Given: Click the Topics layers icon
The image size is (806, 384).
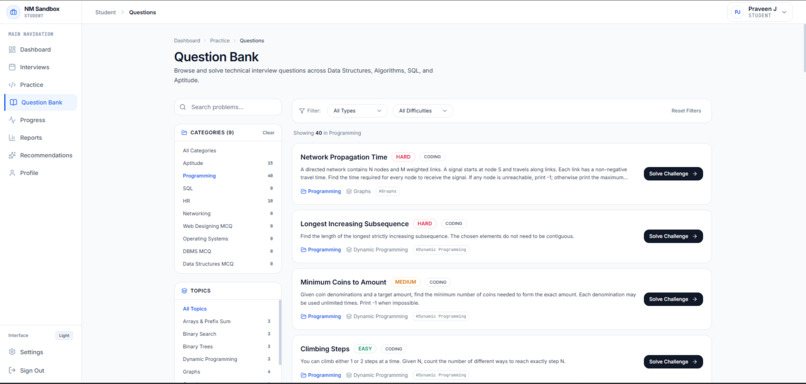Looking at the screenshot, I should click(x=184, y=291).
